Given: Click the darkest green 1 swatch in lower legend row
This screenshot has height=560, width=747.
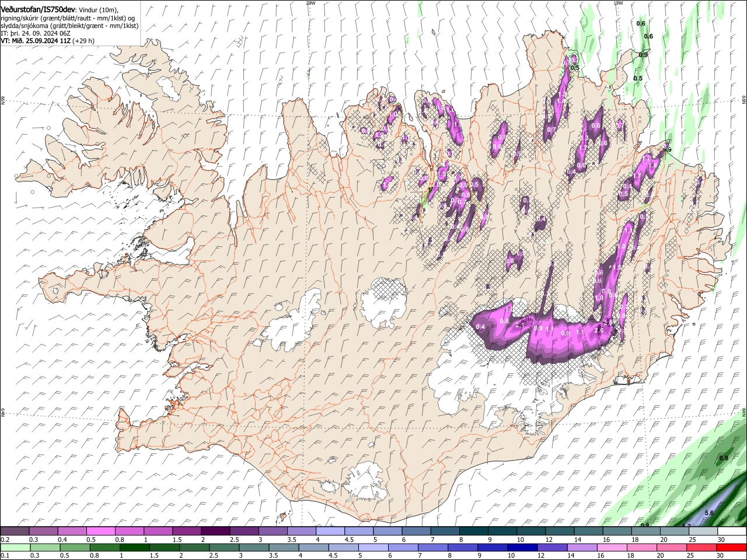Looking at the screenshot, I should 135,548.
